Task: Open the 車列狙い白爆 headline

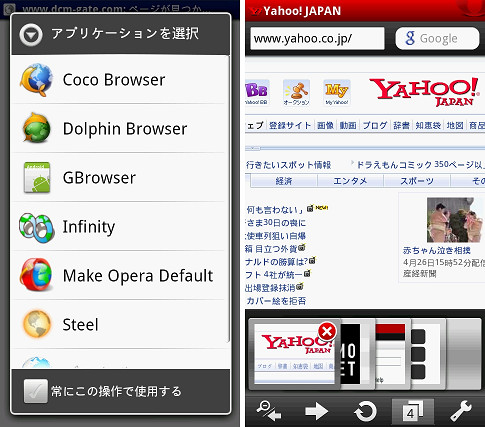Action: click(276, 236)
